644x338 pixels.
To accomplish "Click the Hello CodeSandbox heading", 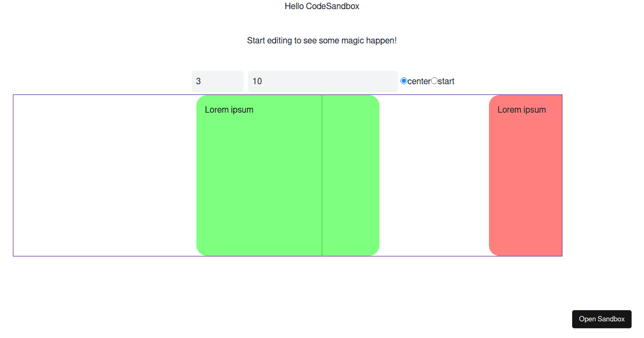I will [x=322, y=6].
